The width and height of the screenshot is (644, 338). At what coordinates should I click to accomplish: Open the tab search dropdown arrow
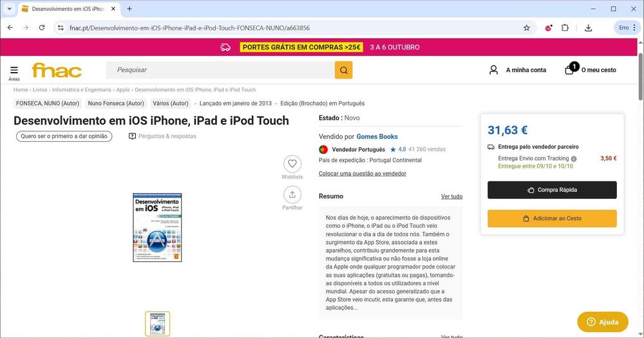pyautogui.click(x=9, y=8)
